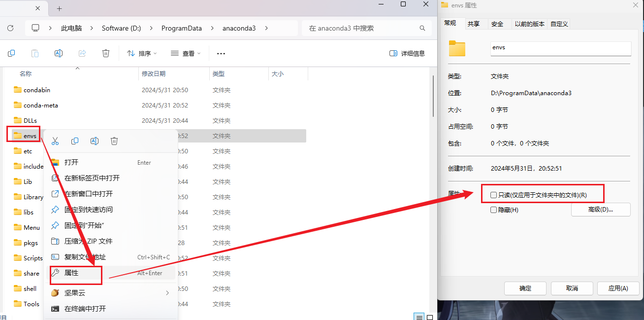Expand the chevron after 此电脑 in the breadcrumb
The width and height of the screenshot is (644, 320).
click(x=91, y=28)
